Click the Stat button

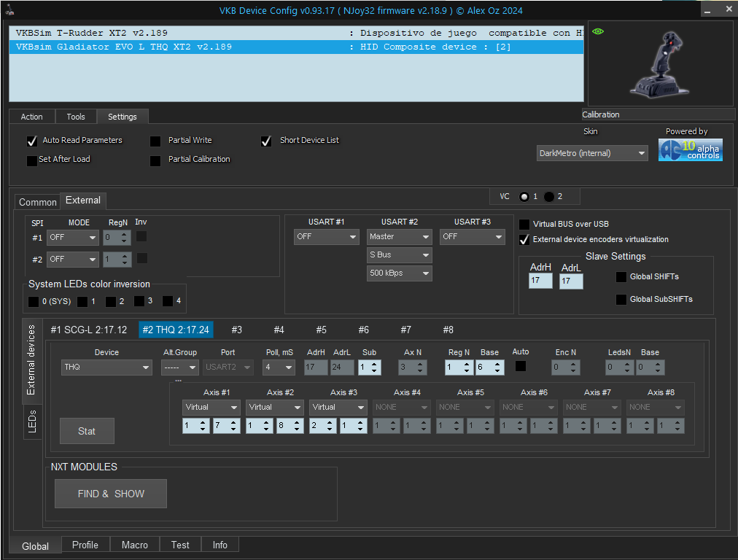87,431
